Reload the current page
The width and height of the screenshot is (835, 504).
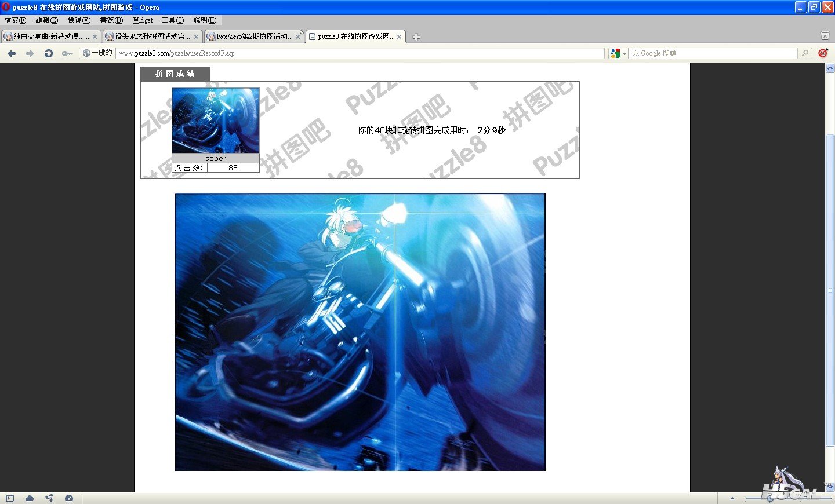pos(49,53)
